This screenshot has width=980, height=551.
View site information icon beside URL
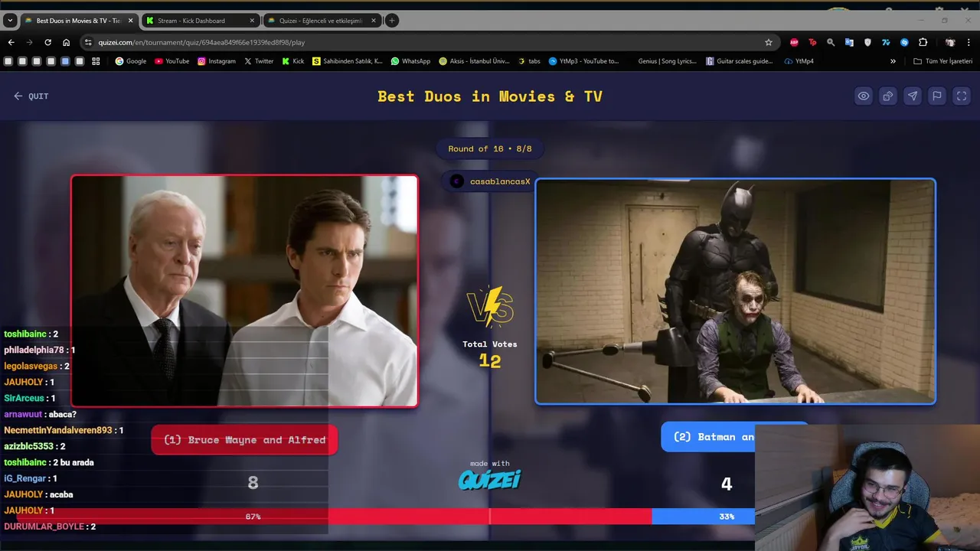tap(87, 43)
